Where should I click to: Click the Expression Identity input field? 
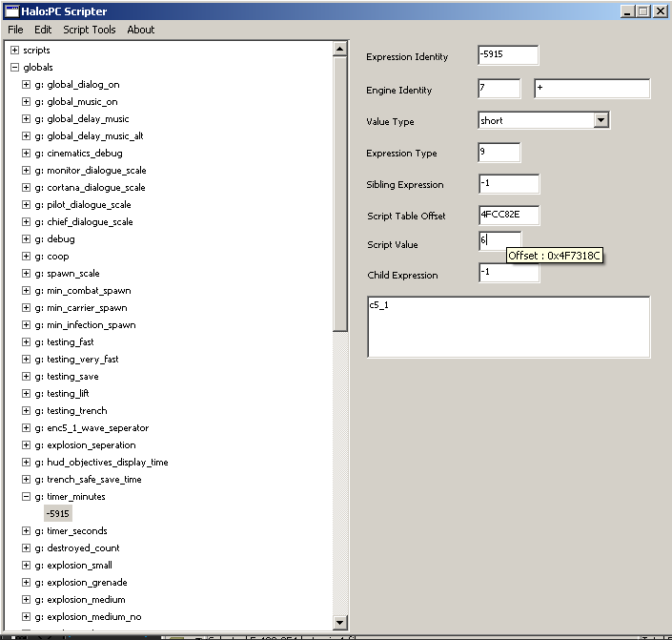pos(508,55)
